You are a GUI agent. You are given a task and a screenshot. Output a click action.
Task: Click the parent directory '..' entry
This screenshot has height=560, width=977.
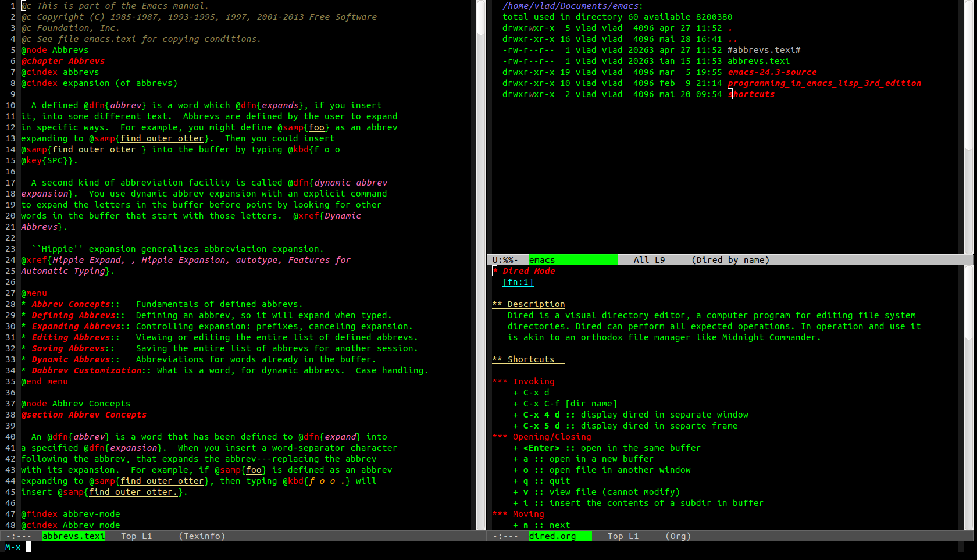point(733,39)
